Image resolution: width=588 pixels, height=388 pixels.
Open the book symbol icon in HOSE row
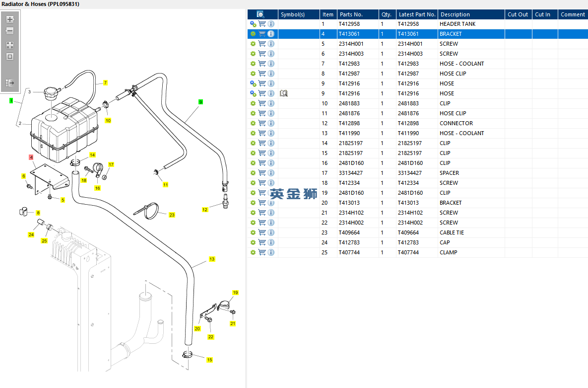pos(284,93)
